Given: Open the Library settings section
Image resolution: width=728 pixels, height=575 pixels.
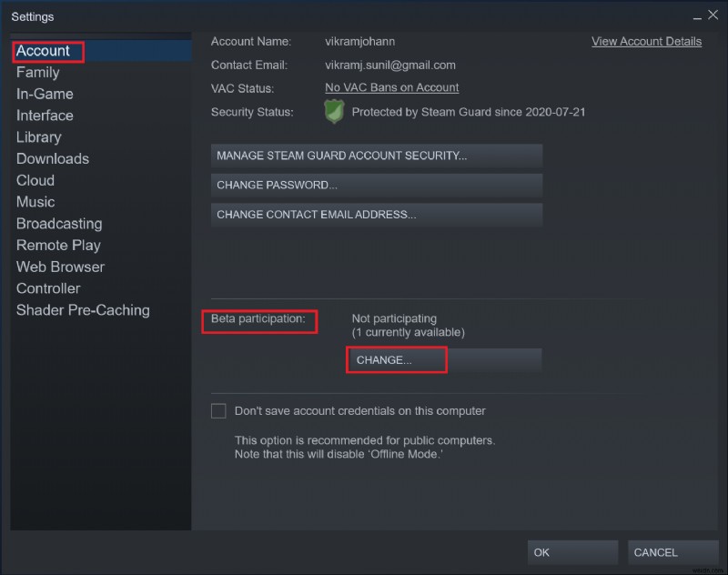Looking at the screenshot, I should pyautogui.click(x=38, y=136).
